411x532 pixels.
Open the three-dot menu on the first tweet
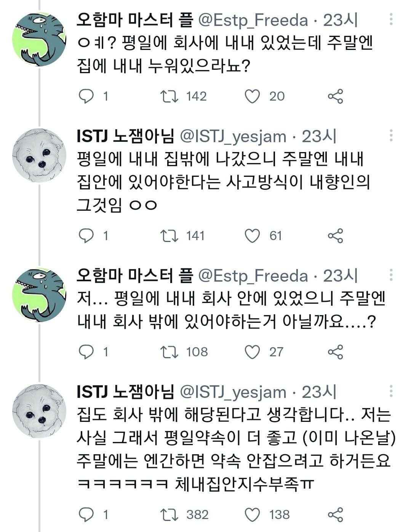point(391,18)
